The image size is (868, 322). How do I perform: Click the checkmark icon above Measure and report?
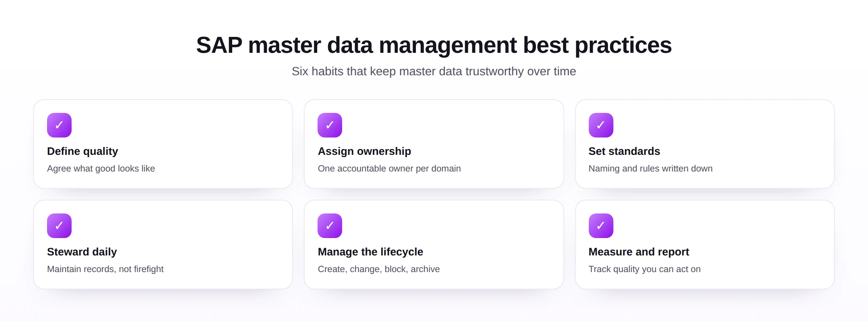click(601, 226)
